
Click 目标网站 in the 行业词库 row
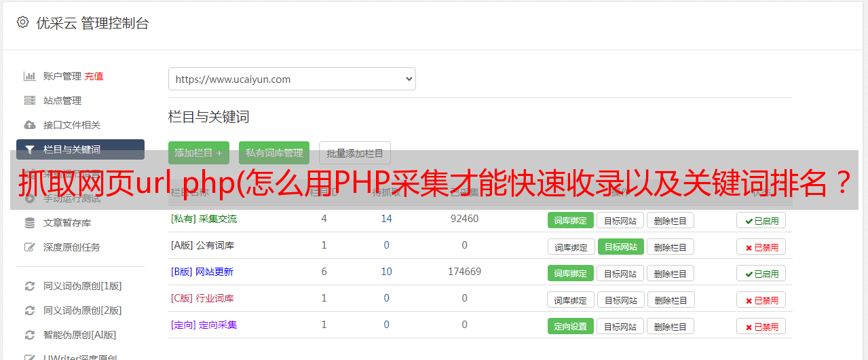click(621, 300)
